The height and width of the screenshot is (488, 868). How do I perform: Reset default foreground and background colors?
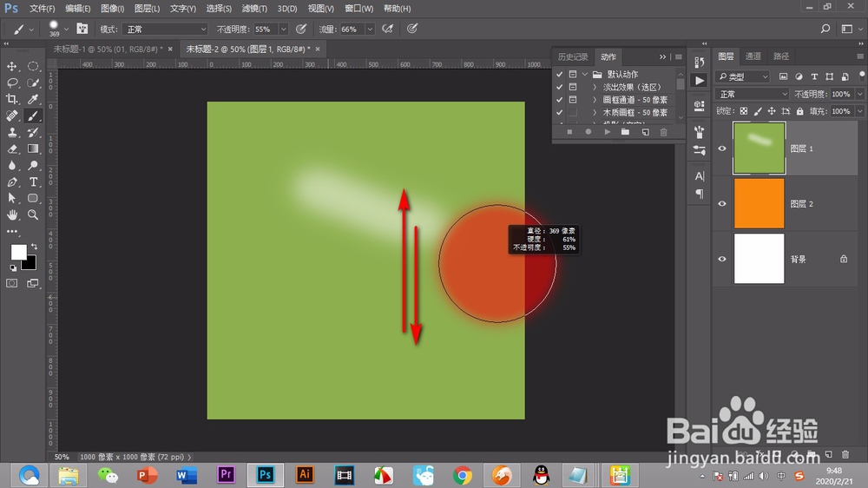click(13, 268)
